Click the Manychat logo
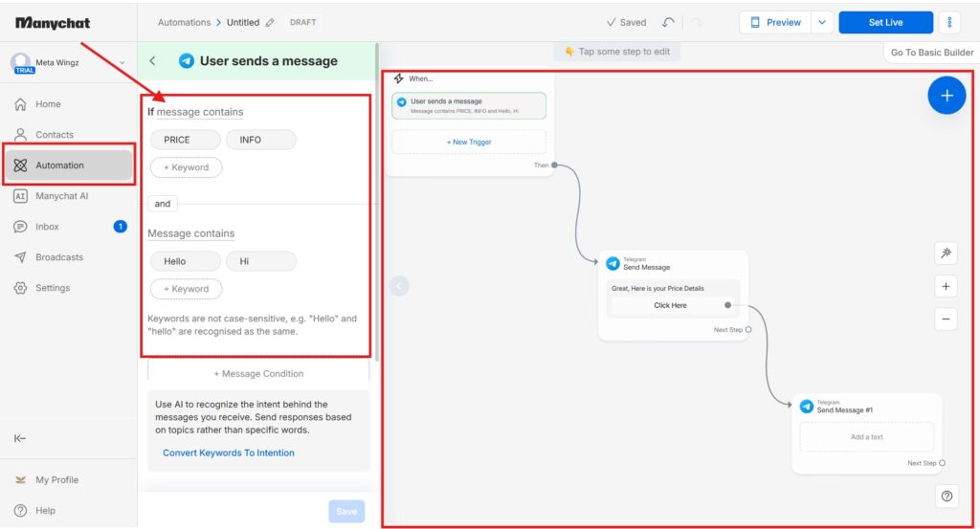 coord(53,23)
